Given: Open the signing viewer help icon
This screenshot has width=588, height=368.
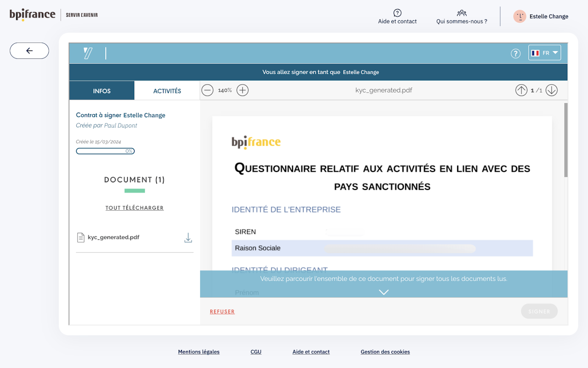Looking at the screenshot, I should 516,53.
